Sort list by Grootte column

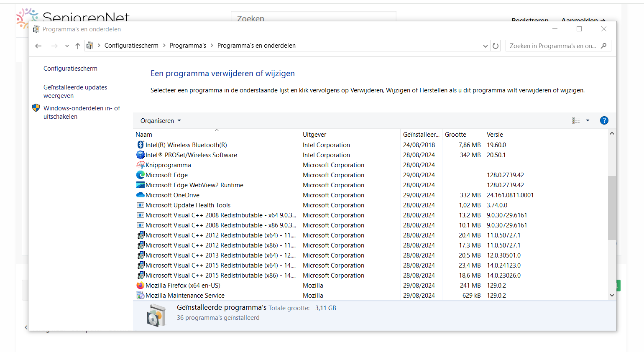(x=455, y=135)
